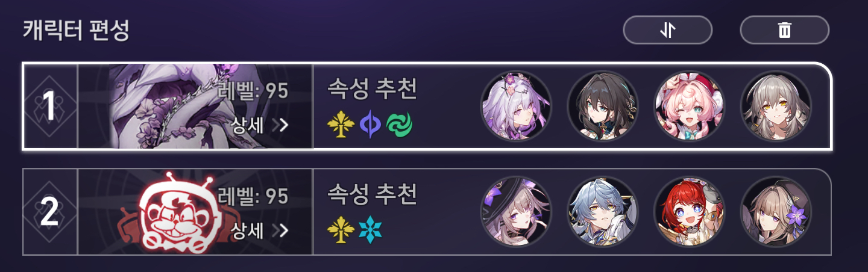Select dark-haired character in team 1
The height and width of the screenshot is (272, 868).
click(x=603, y=107)
